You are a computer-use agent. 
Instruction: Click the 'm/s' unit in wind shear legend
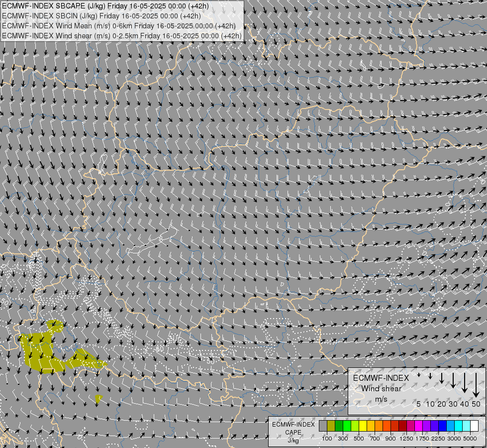(x=381, y=399)
